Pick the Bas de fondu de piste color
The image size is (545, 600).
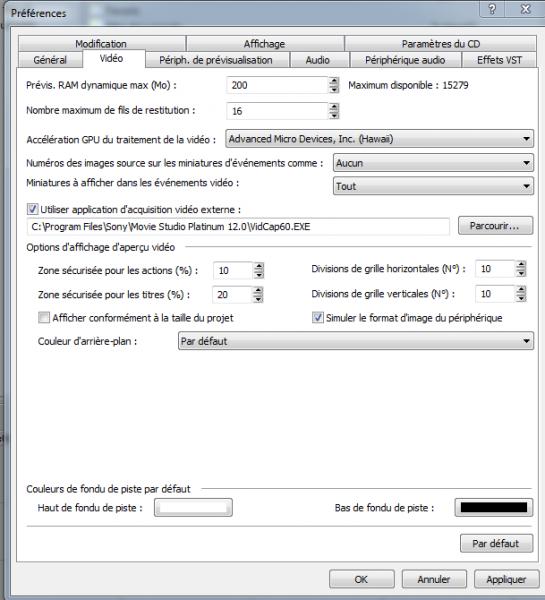494,508
